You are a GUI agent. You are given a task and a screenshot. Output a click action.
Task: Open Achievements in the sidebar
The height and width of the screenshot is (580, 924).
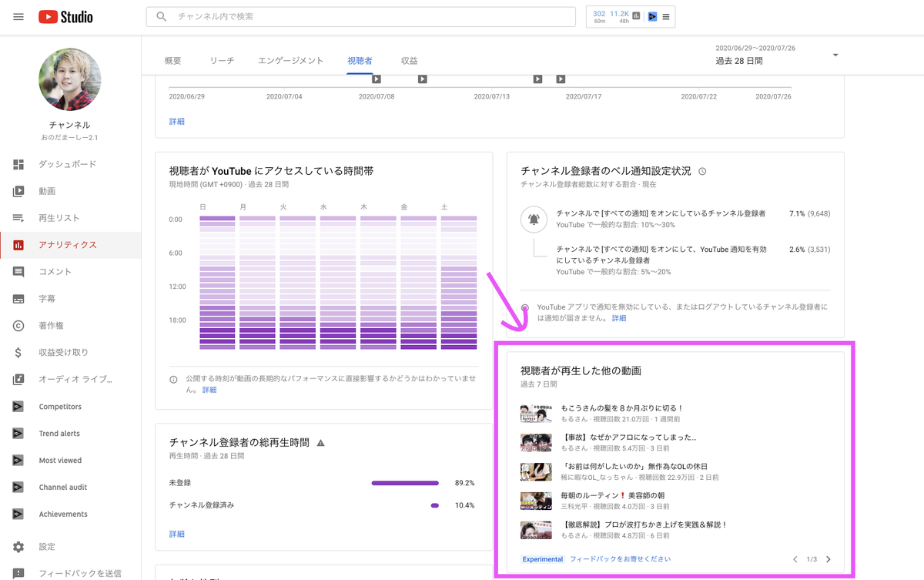(x=70, y=515)
